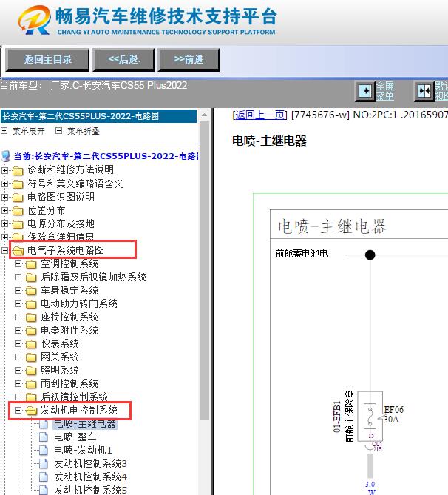
Task: Expand the 电路图识图说明 folder
Action: click(x=4, y=197)
